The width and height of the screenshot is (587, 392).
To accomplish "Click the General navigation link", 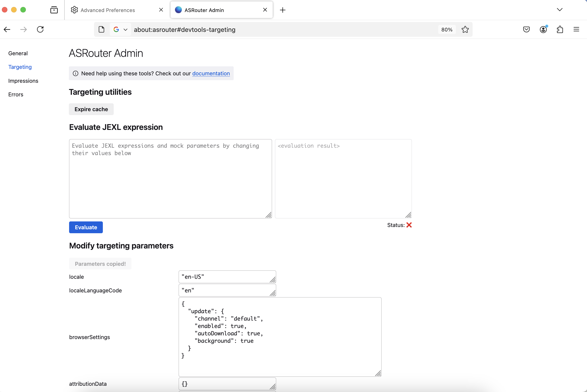I will pyautogui.click(x=18, y=53).
